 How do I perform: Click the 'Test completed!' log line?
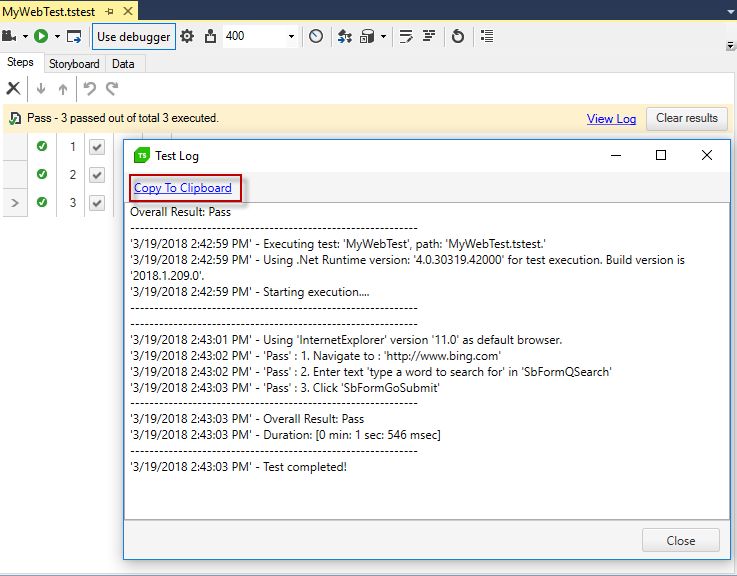(x=238, y=467)
